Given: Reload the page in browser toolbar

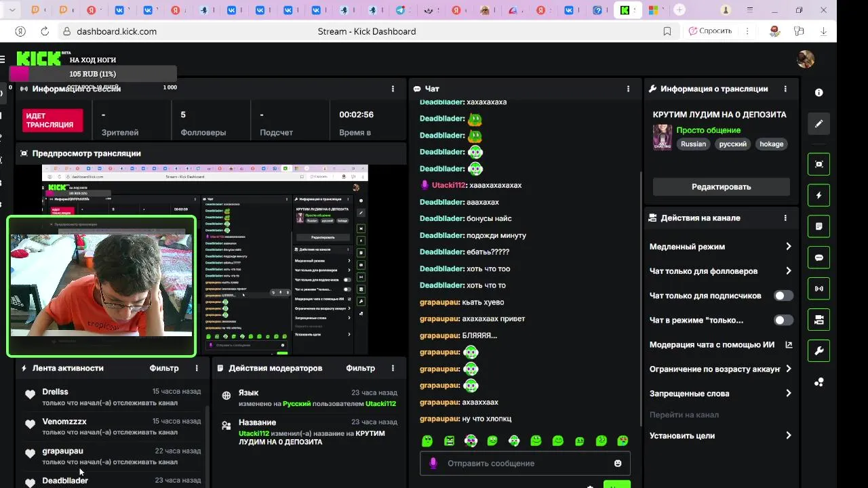Looking at the screenshot, I should point(45,31).
